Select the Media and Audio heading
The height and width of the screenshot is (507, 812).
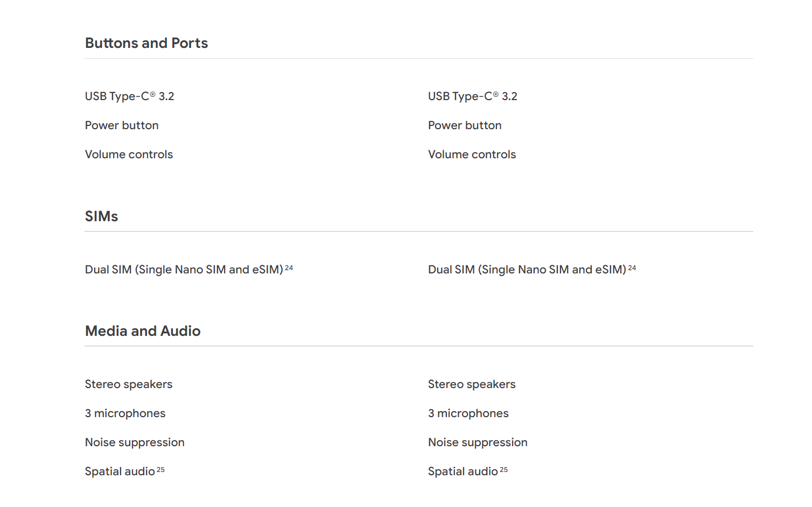point(143,331)
